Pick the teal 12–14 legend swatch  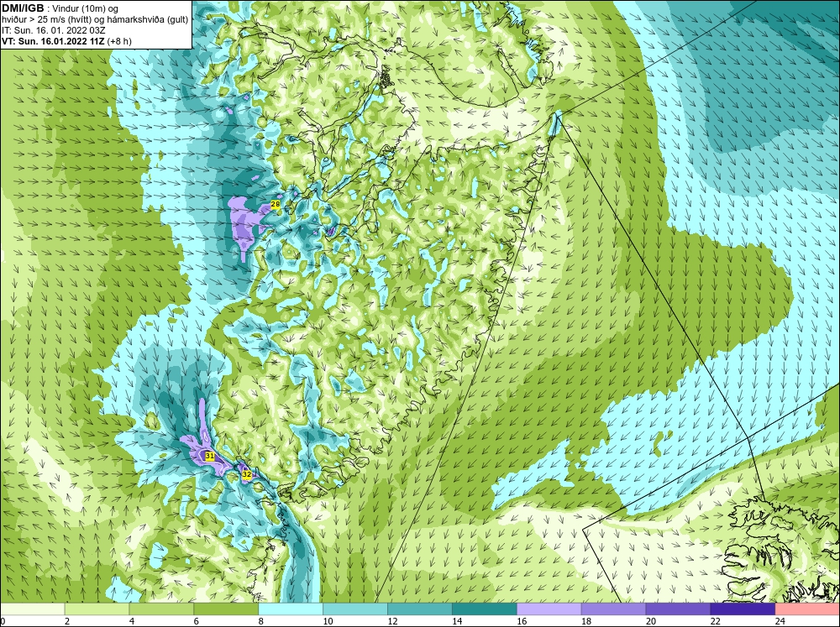(419, 609)
